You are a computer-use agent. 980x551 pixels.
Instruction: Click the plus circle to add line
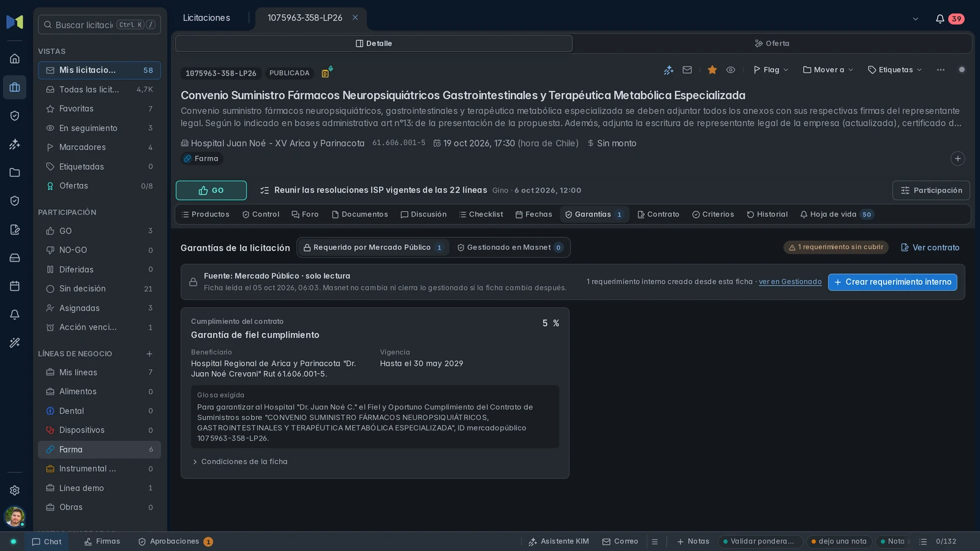point(958,159)
